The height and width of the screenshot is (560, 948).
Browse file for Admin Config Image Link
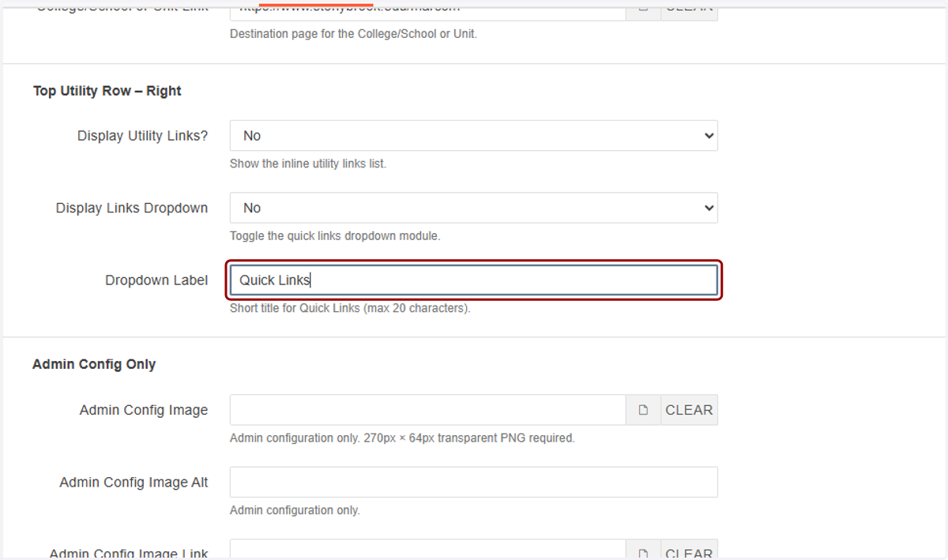643,550
